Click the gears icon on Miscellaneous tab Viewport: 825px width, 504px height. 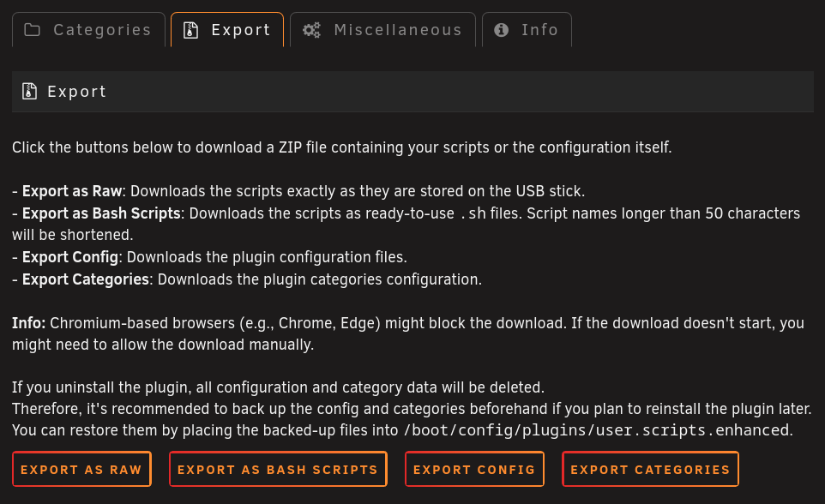coord(311,30)
